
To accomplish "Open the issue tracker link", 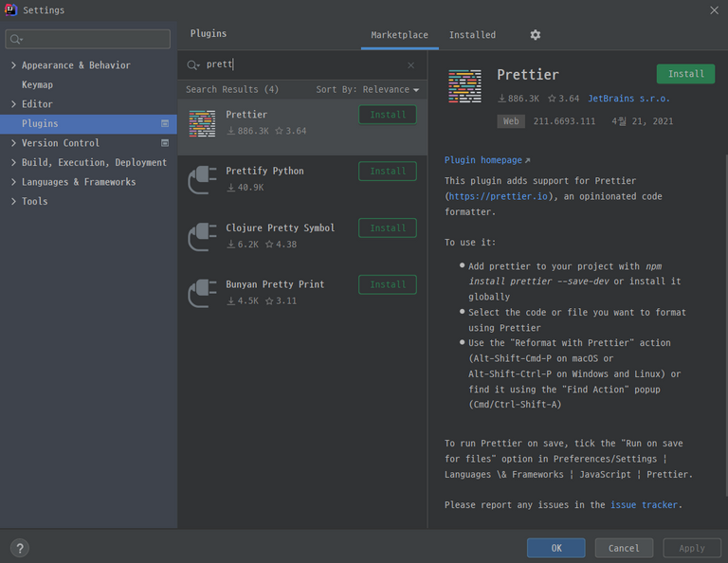I will coord(644,505).
